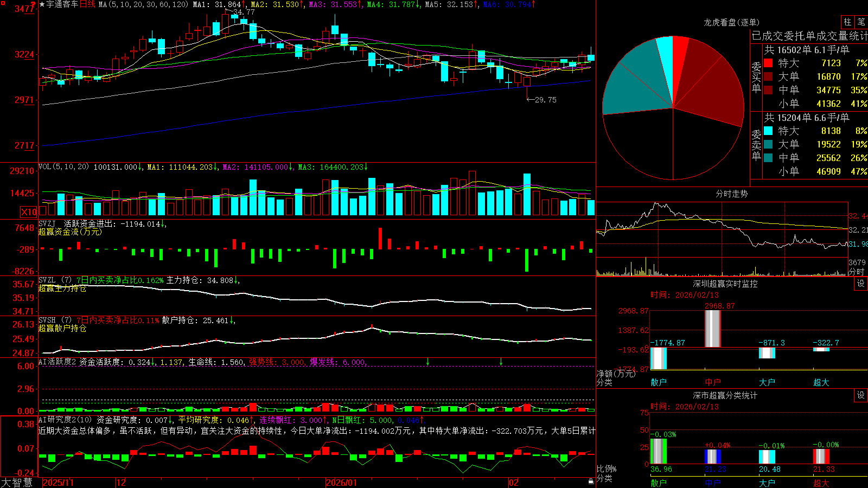868x488 pixels.
Task: Click the green 散户 36.96 bar in 分类统计
Action: point(659,451)
